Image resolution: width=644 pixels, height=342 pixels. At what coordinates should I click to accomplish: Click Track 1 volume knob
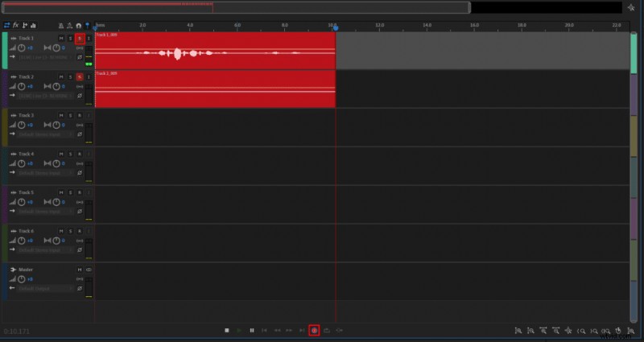[x=22, y=48]
